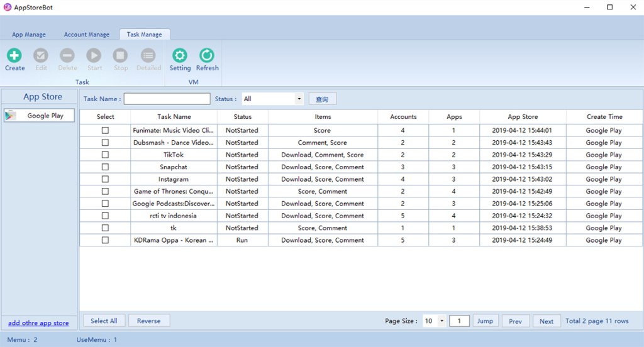Check the box for TikTok task
Image resolution: width=644 pixels, height=347 pixels.
point(105,155)
